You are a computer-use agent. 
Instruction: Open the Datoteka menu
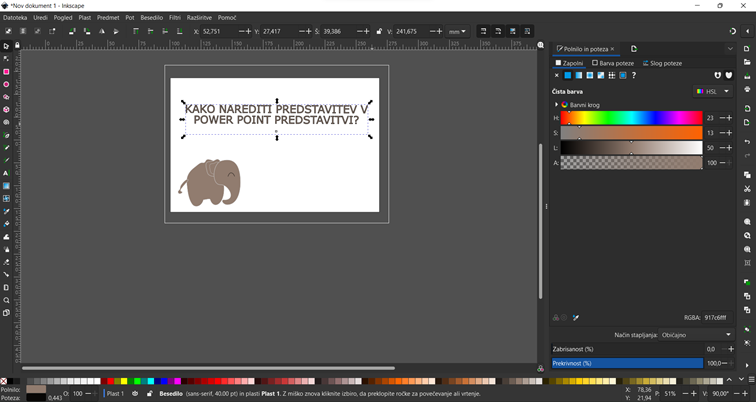tap(15, 17)
